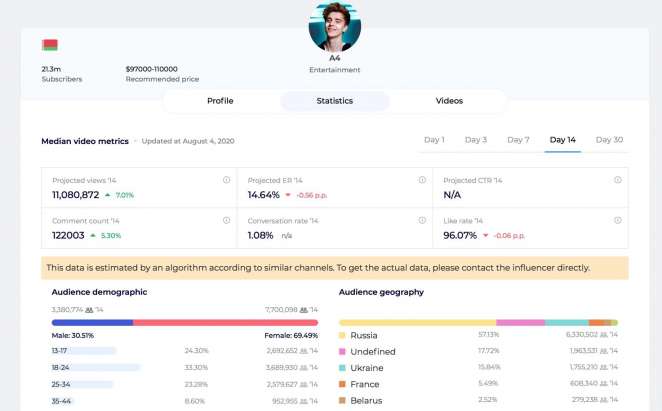Click the info icon beside Conversation rate
This screenshot has width=662, height=411.
click(x=422, y=220)
